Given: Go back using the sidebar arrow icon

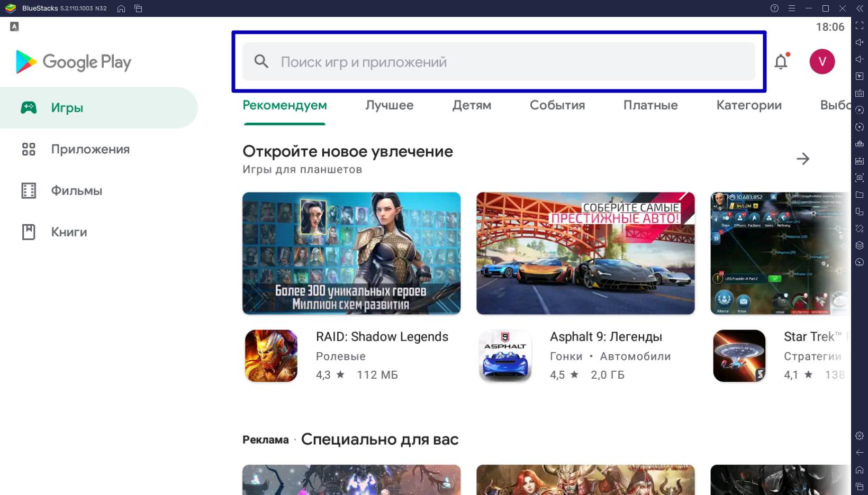Looking at the screenshot, I should (x=860, y=453).
